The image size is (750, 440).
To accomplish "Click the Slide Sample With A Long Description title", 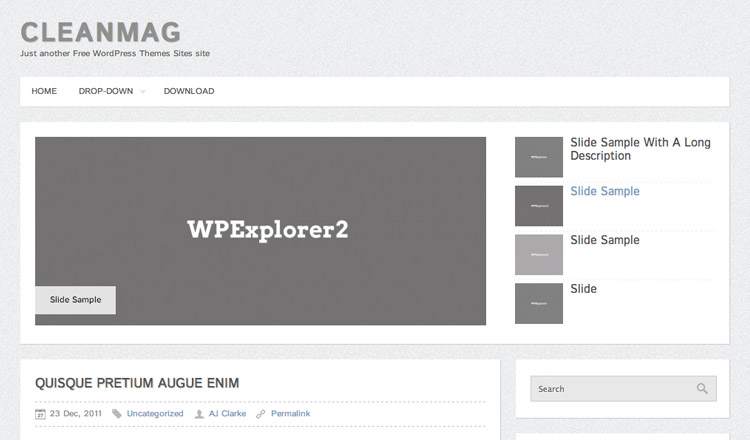I will click(x=640, y=149).
